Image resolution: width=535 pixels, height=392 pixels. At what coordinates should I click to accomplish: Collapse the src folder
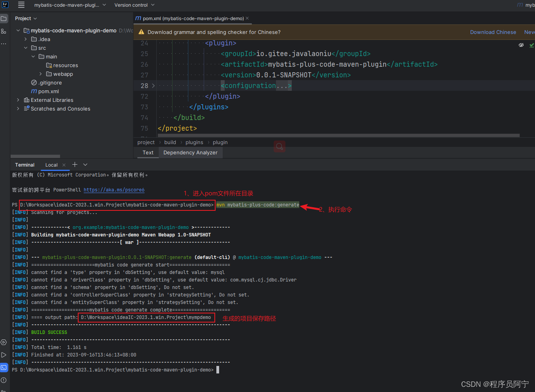point(26,48)
